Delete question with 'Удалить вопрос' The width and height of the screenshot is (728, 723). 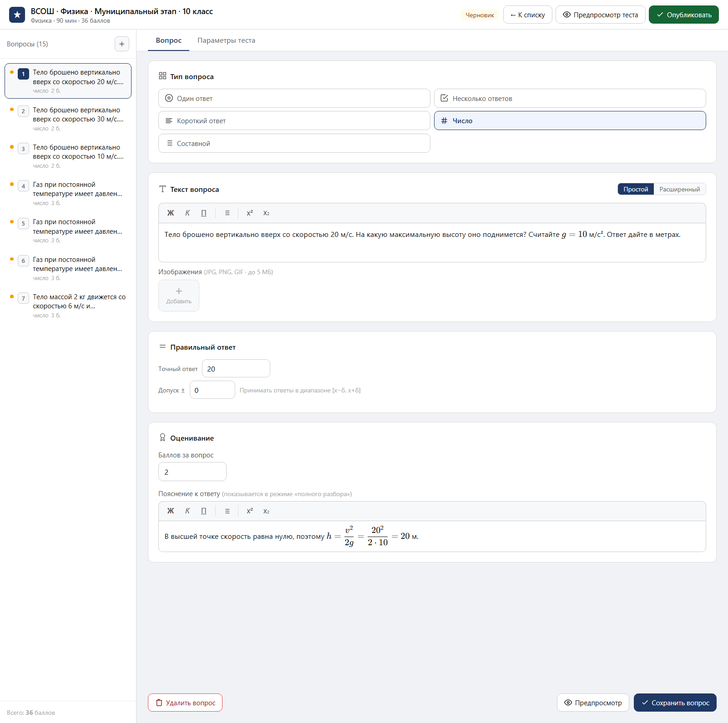point(185,703)
